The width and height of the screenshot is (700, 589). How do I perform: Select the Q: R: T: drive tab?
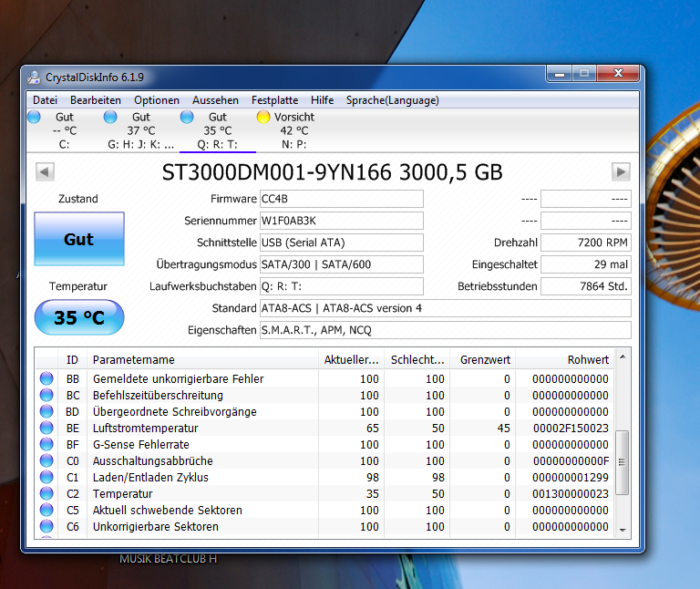tap(218, 130)
